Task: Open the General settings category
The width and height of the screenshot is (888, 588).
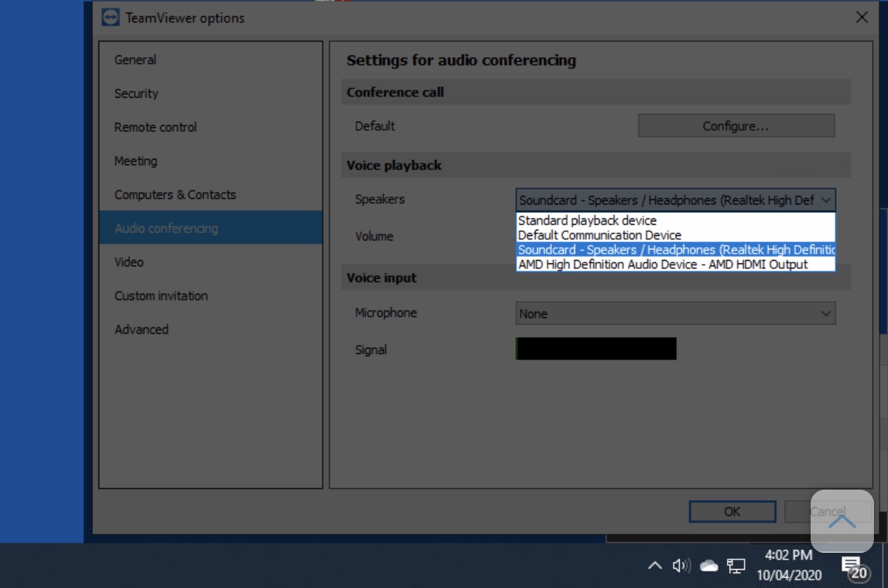Action: pyautogui.click(x=211, y=60)
